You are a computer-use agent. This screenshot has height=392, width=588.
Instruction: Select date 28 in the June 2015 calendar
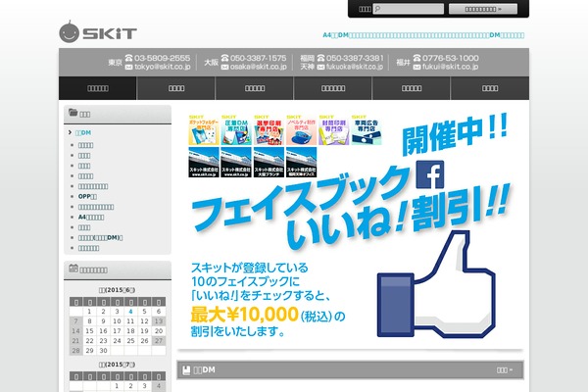point(75,351)
